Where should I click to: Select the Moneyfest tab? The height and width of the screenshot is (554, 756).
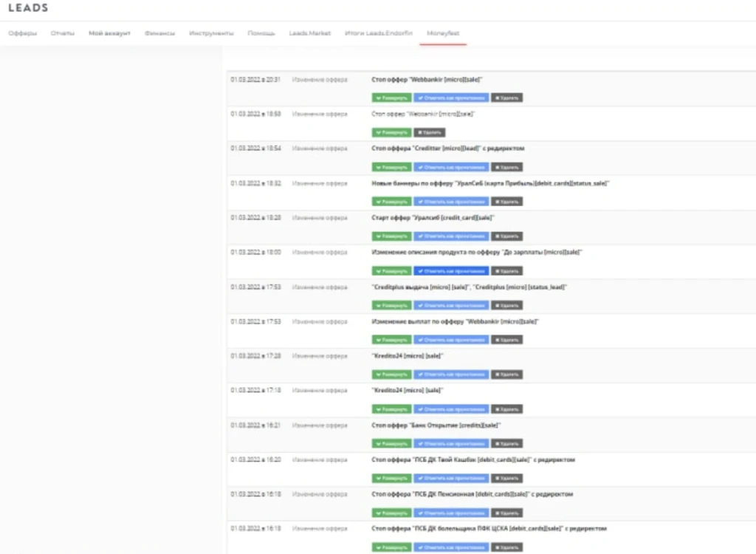(443, 33)
